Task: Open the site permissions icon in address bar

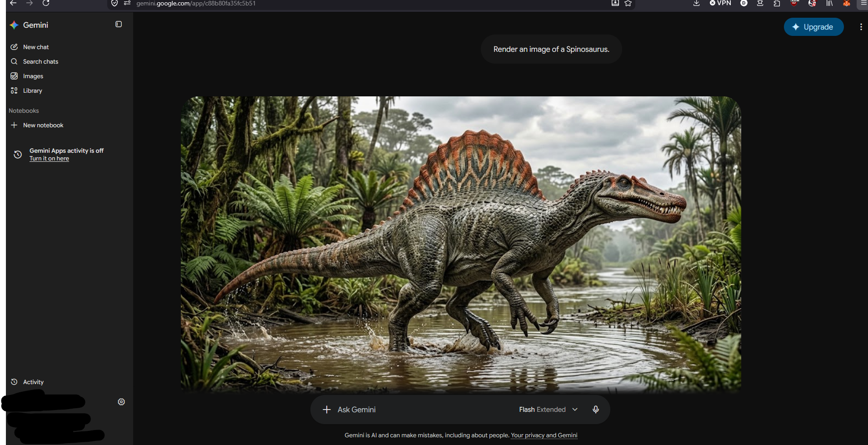Action: point(127,3)
